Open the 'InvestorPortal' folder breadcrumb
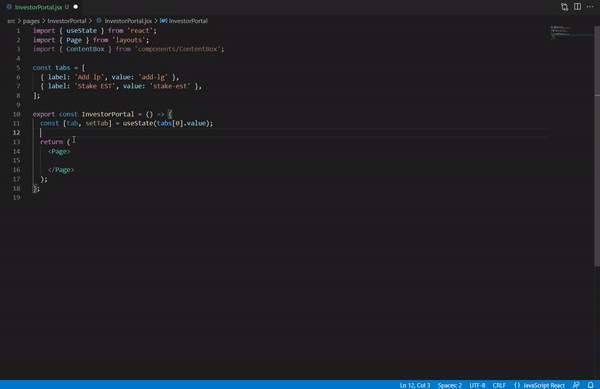 click(x=67, y=21)
